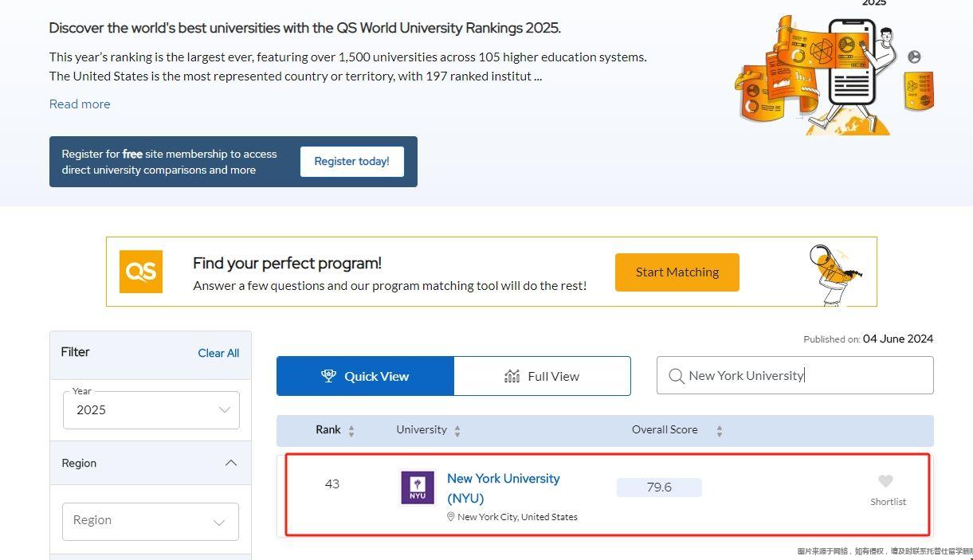Click the university search input field
Screen dimensions: 973x560
pos(794,375)
